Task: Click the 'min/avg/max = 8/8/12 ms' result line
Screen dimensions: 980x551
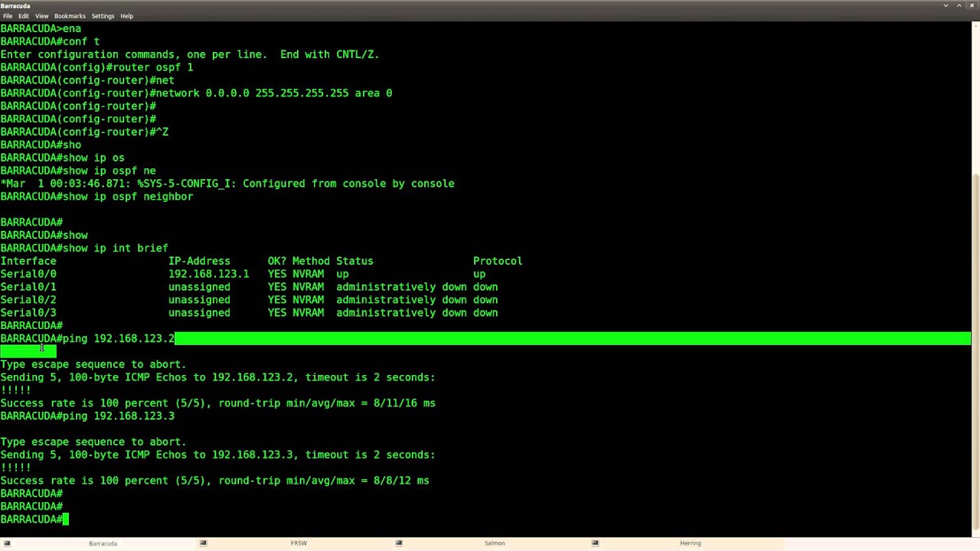Action: click(x=214, y=481)
